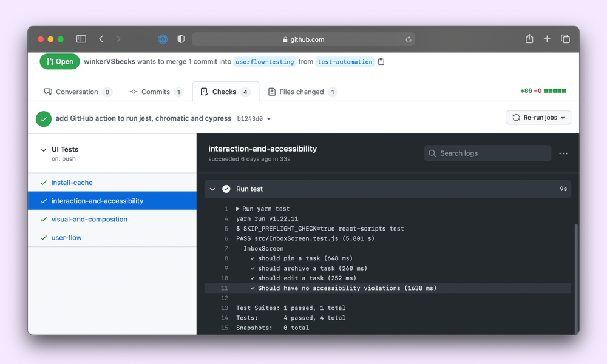
Task: Toggle the Safari sidebar icon
Action: tap(81, 39)
